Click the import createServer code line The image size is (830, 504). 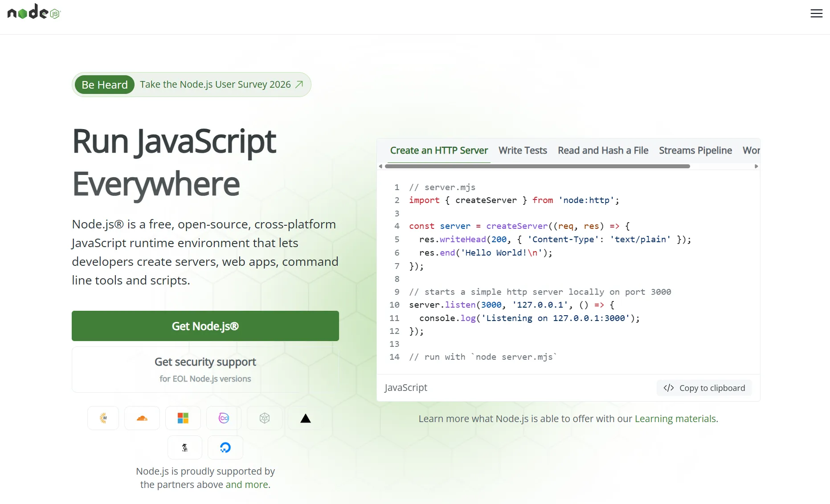pyautogui.click(x=514, y=200)
